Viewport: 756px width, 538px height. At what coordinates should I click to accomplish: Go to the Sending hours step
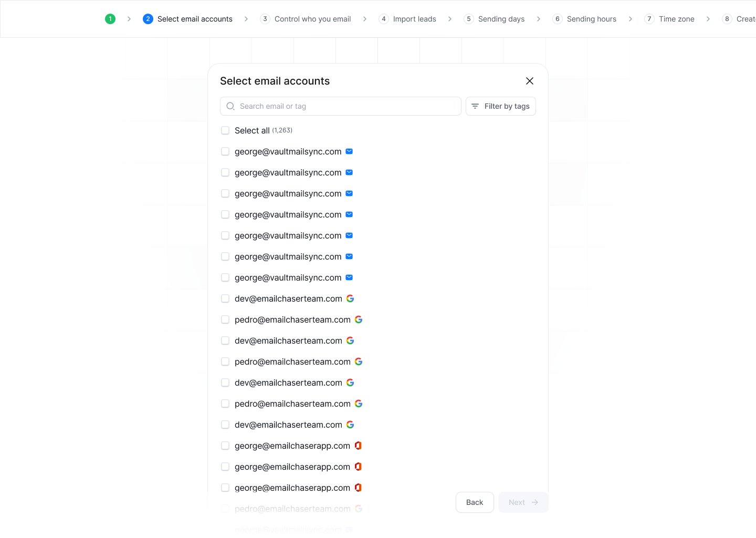click(584, 19)
